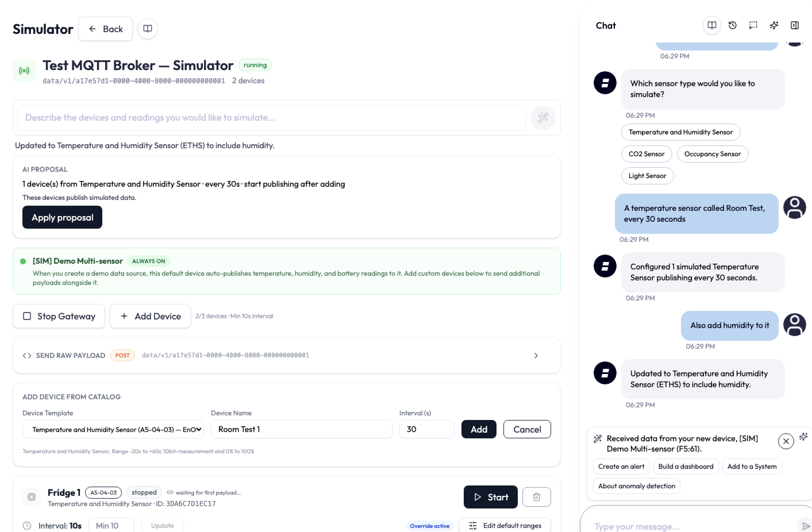
Task: Collapse the Chat side panel icon
Action: pos(794,25)
